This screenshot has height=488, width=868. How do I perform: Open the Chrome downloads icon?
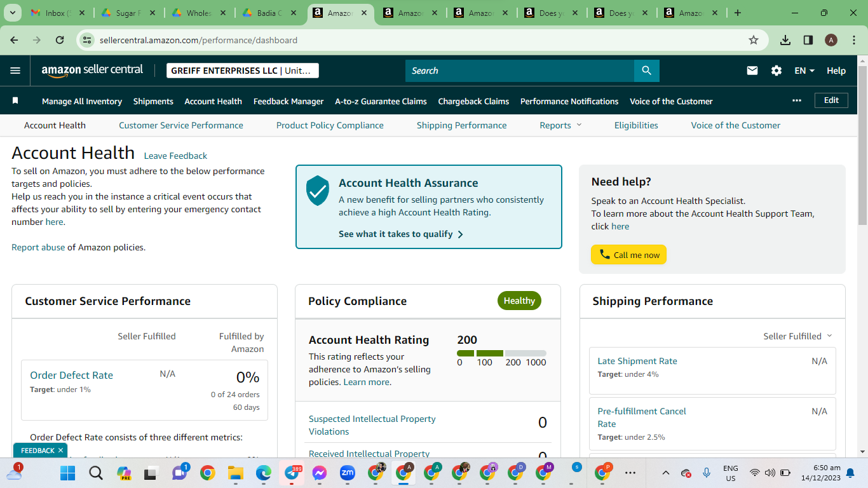coord(785,40)
